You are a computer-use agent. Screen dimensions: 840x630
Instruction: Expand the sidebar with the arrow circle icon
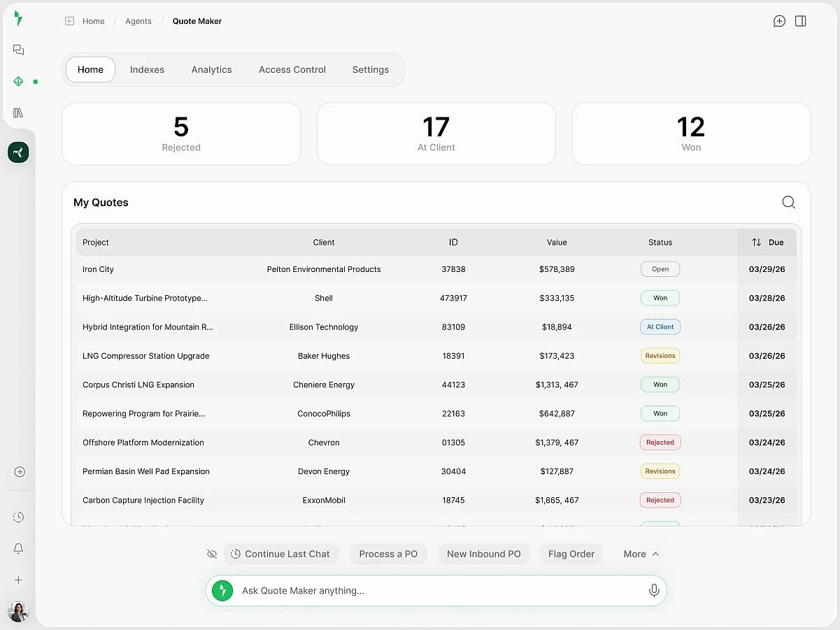20,472
